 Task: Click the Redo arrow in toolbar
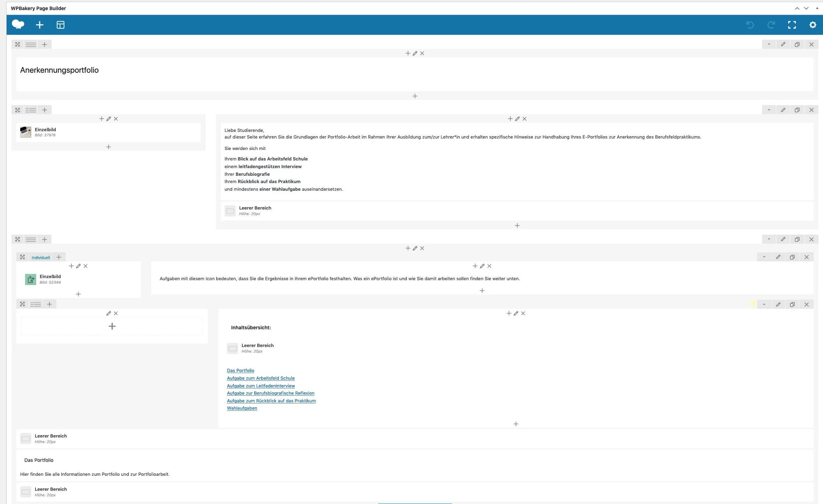coord(771,25)
